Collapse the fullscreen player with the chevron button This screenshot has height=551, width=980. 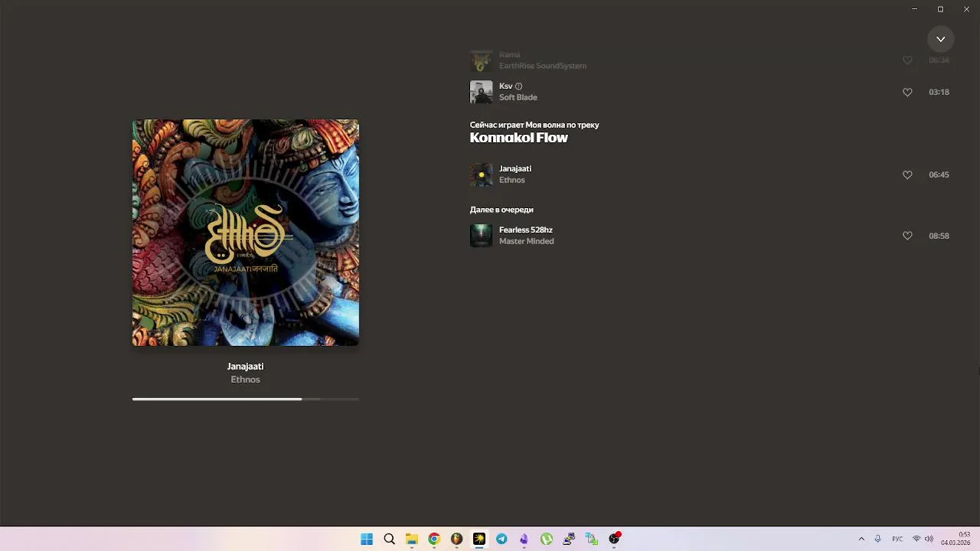(941, 39)
